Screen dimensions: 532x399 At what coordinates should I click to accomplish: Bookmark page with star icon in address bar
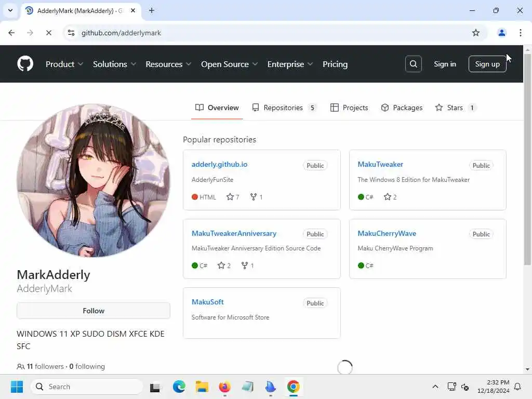pyautogui.click(x=476, y=33)
